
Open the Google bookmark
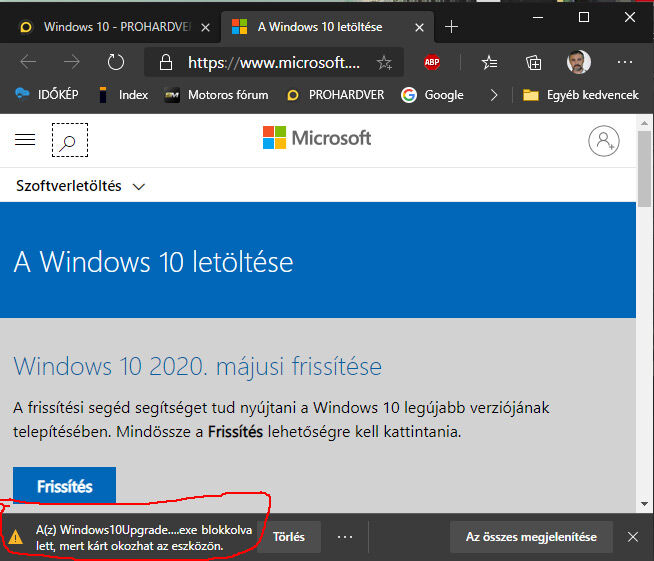point(432,95)
